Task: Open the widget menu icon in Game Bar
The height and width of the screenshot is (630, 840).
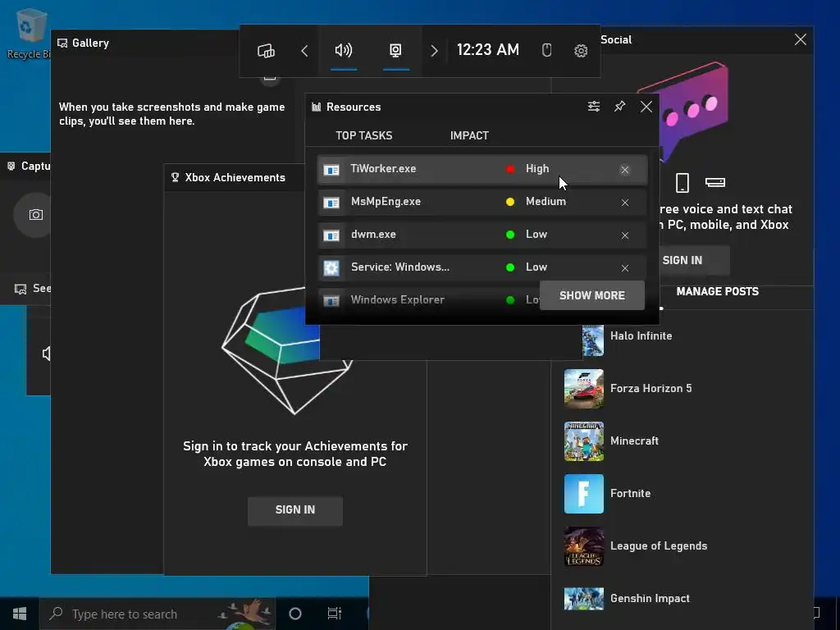Action: 266,51
